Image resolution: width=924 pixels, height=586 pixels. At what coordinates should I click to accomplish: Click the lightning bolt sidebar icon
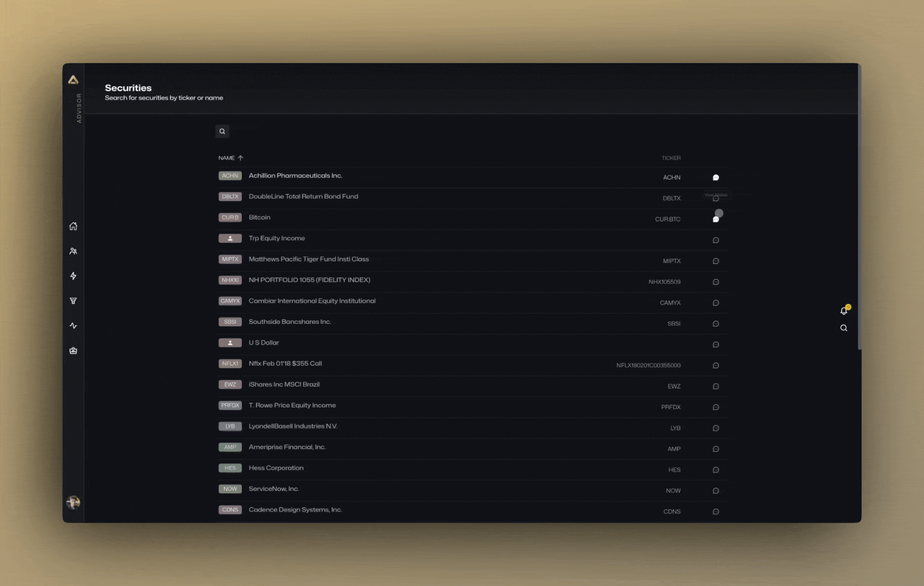click(x=73, y=276)
